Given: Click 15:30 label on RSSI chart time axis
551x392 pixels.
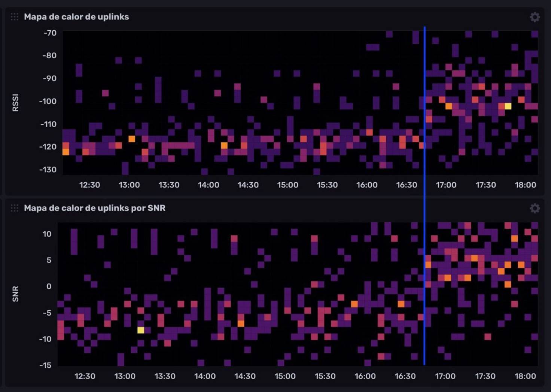Looking at the screenshot, I should (x=327, y=185).
